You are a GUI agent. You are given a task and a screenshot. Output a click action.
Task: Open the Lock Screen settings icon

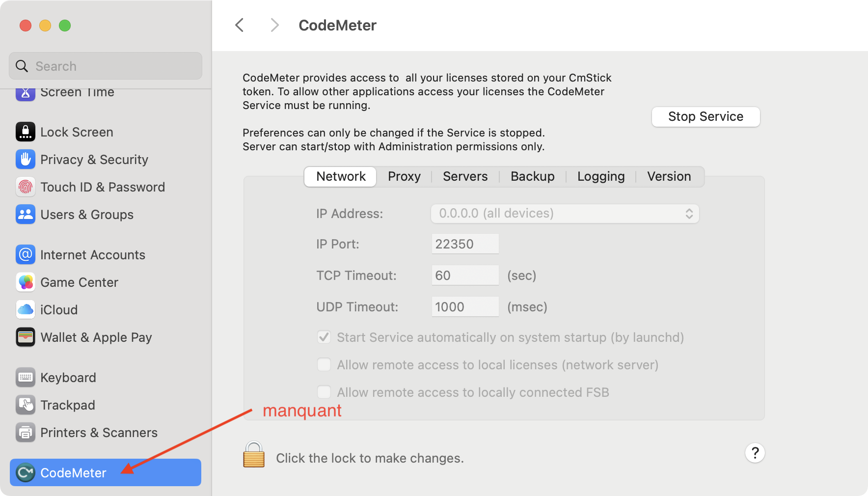(x=26, y=132)
